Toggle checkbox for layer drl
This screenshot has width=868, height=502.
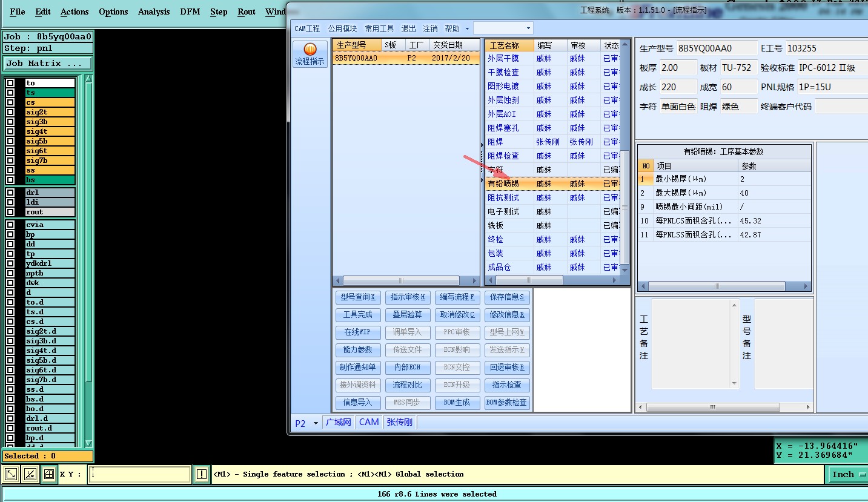(10, 193)
